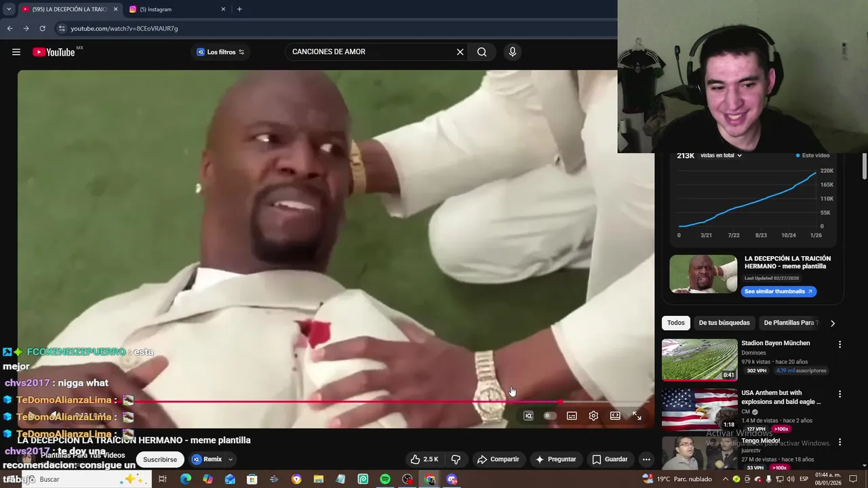Go forward in the browser
Image resolution: width=868 pixels, height=488 pixels.
(x=26, y=28)
